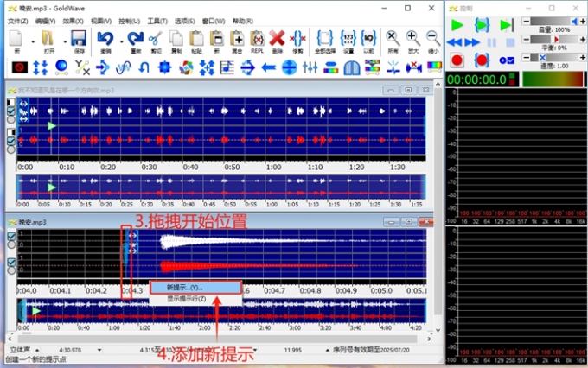588x368 pixels.
Task: Zoom to all with the 所有 magnifier
Action: pyautogui.click(x=393, y=39)
